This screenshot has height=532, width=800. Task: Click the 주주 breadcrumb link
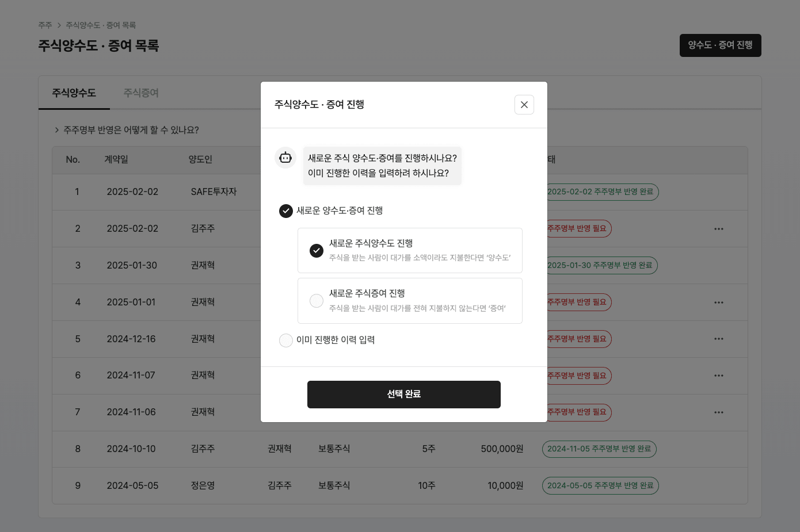pos(44,25)
